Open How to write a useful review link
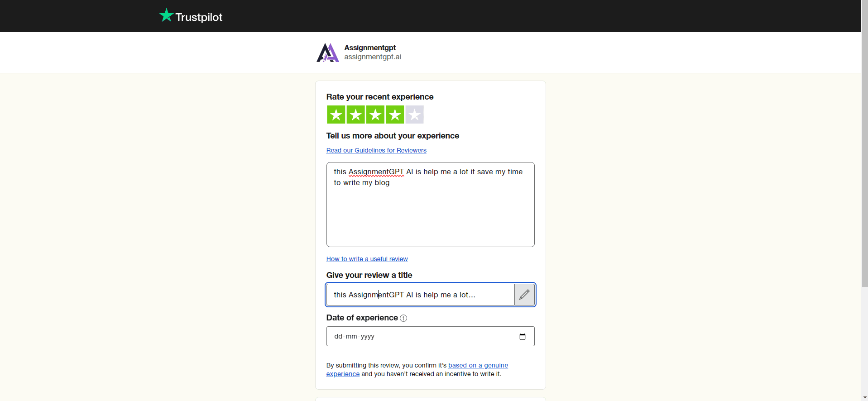 tap(367, 259)
